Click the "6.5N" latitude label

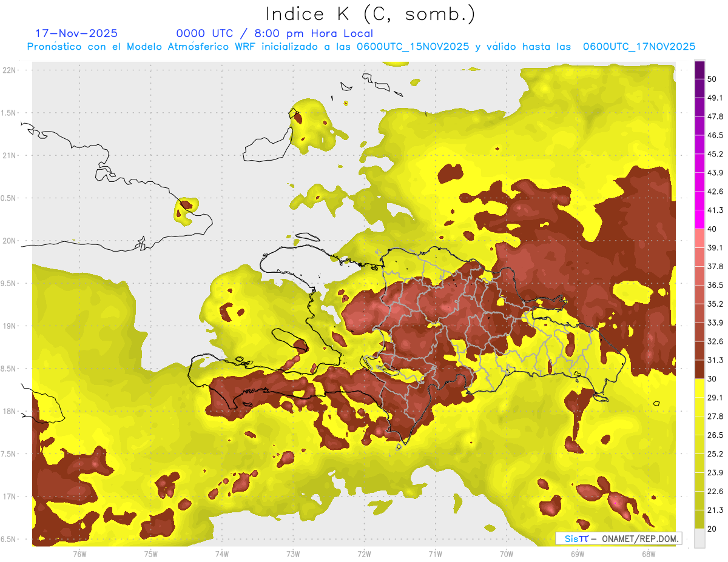point(9,540)
